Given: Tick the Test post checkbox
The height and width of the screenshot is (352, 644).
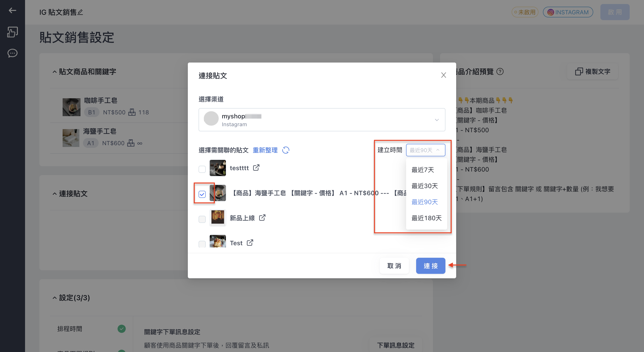Looking at the screenshot, I should (202, 244).
